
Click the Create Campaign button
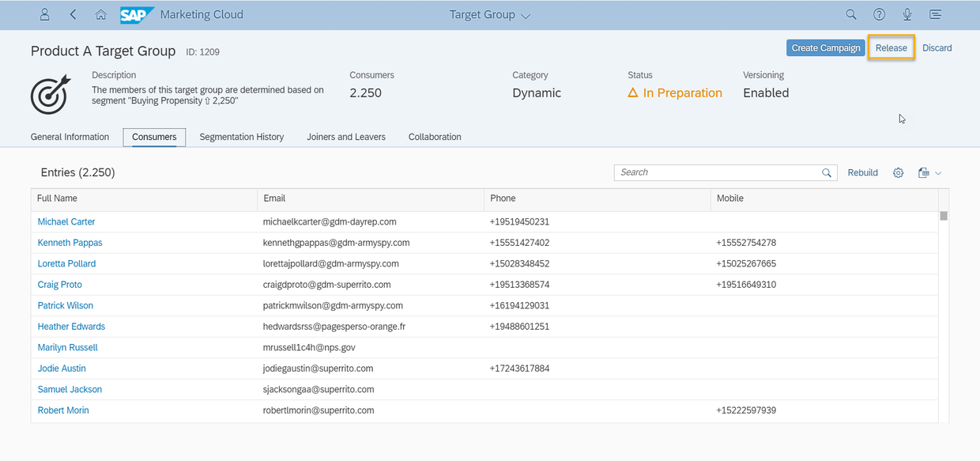coord(825,48)
